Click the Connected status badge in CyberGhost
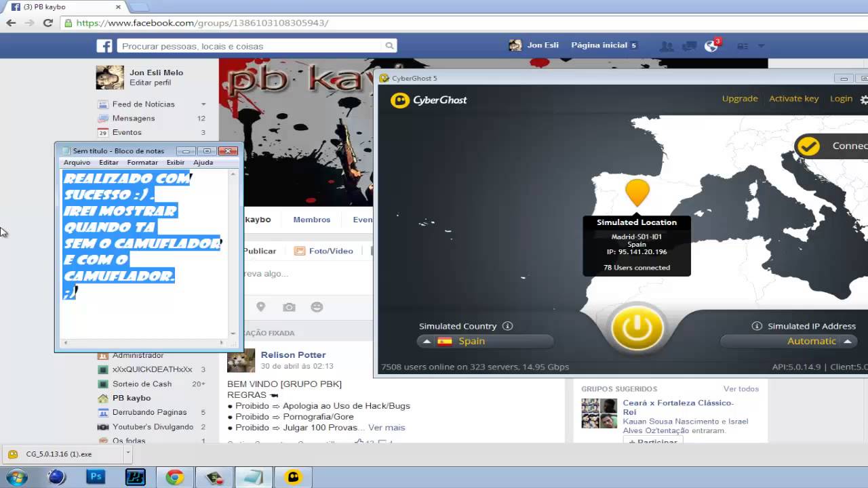Image resolution: width=868 pixels, height=488 pixels. [x=831, y=146]
